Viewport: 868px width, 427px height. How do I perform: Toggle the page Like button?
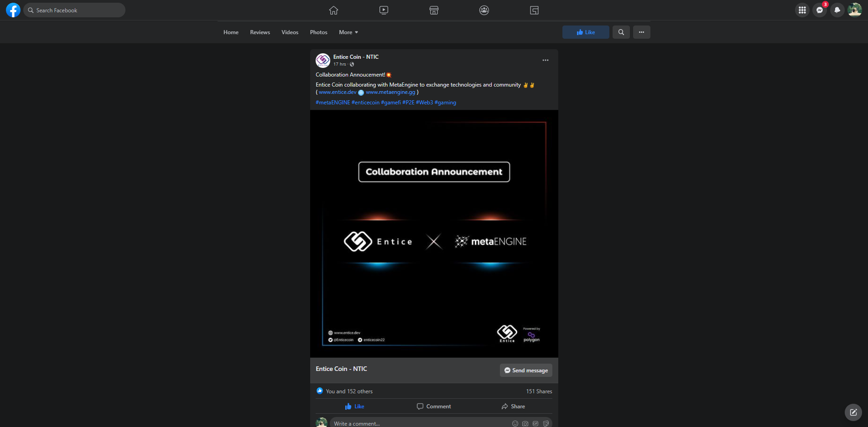[586, 32]
